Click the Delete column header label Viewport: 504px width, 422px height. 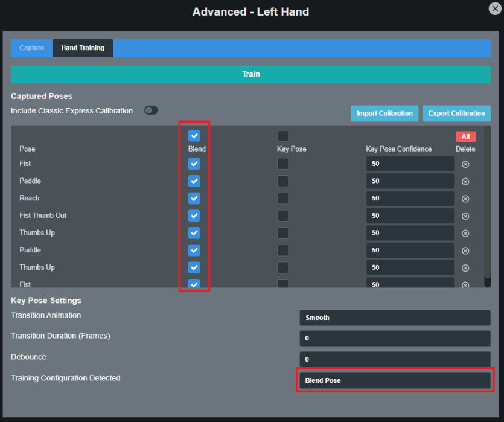pyautogui.click(x=465, y=149)
